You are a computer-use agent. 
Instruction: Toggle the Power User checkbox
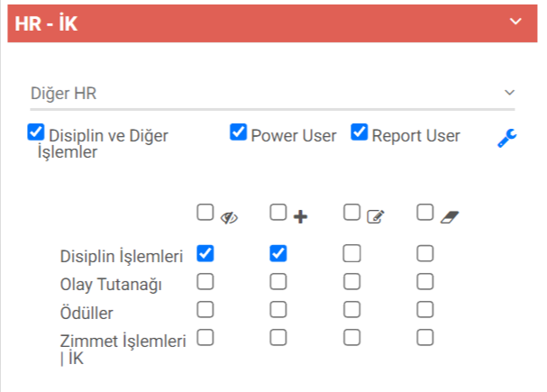click(x=238, y=133)
